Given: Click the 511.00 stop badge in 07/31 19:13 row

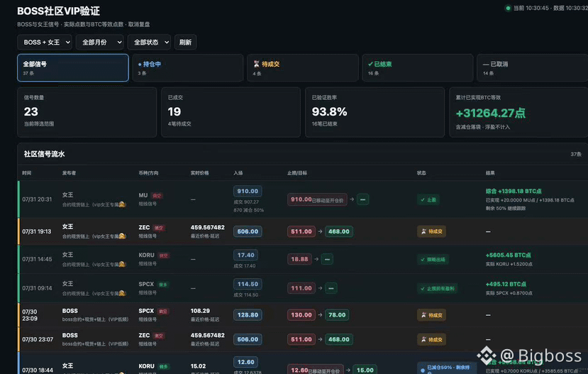Looking at the screenshot, I should click(x=301, y=231).
